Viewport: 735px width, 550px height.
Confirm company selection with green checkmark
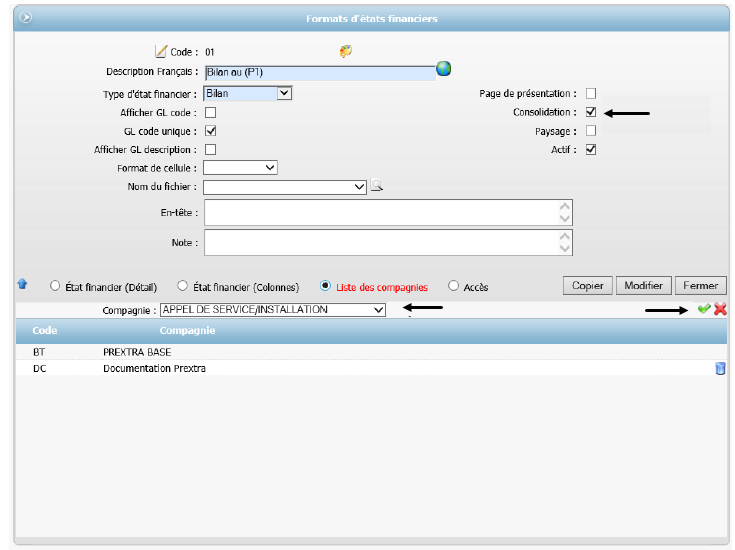coord(704,310)
